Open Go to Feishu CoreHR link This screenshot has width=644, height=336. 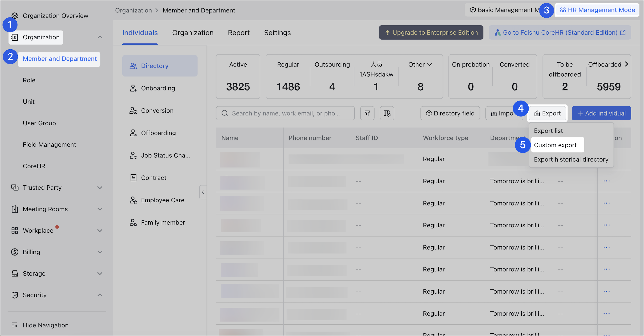point(560,32)
